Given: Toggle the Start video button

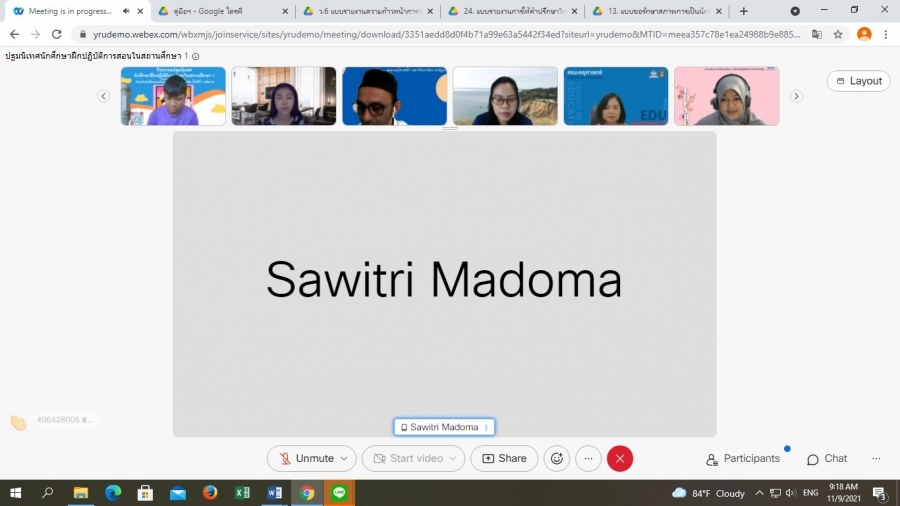Looking at the screenshot, I should click(x=408, y=458).
